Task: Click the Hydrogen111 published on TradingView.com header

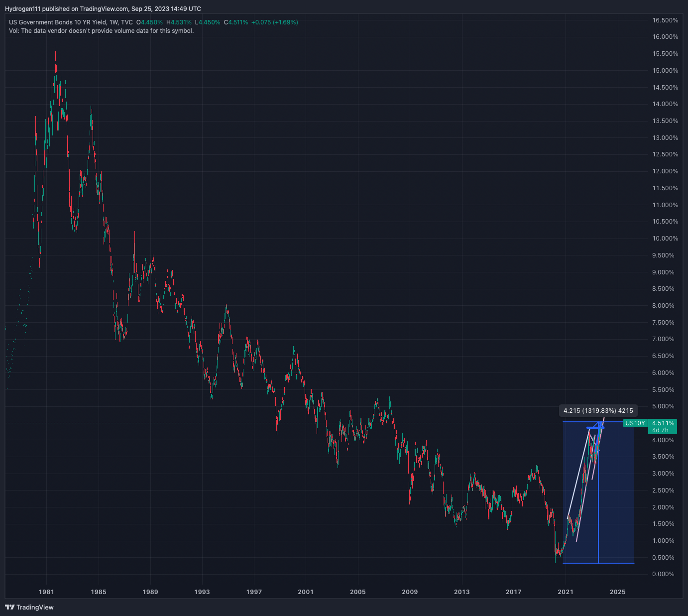Action: coord(103,9)
